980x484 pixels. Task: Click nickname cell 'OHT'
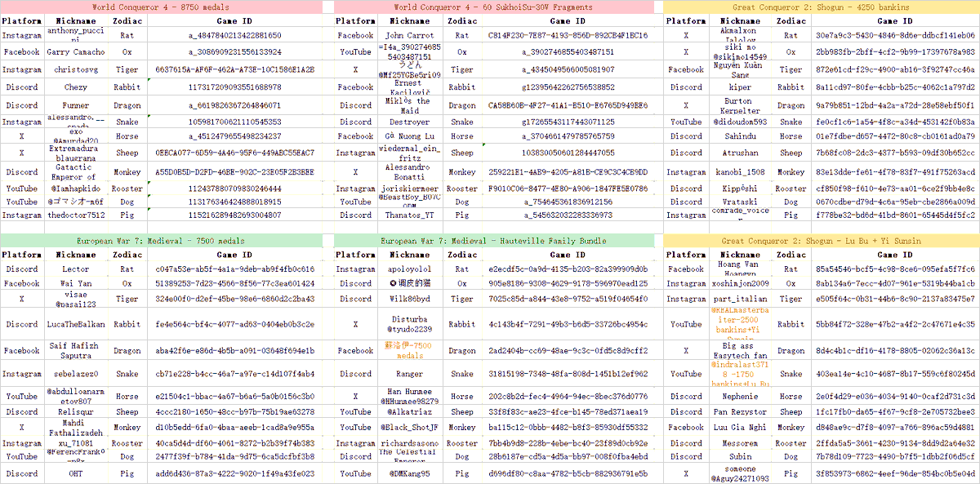pyautogui.click(x=76, y=473)
